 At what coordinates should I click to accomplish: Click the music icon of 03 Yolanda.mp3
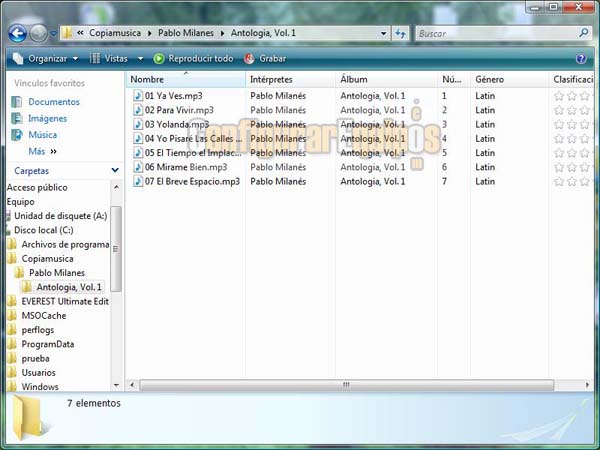pyautogui.click(x=138, y=124)
